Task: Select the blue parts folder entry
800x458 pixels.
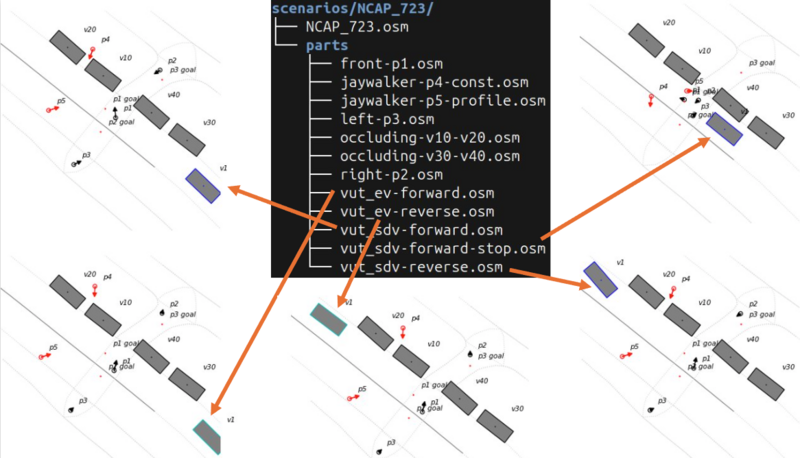Action: pyautogui.click(x=327, y=46)
